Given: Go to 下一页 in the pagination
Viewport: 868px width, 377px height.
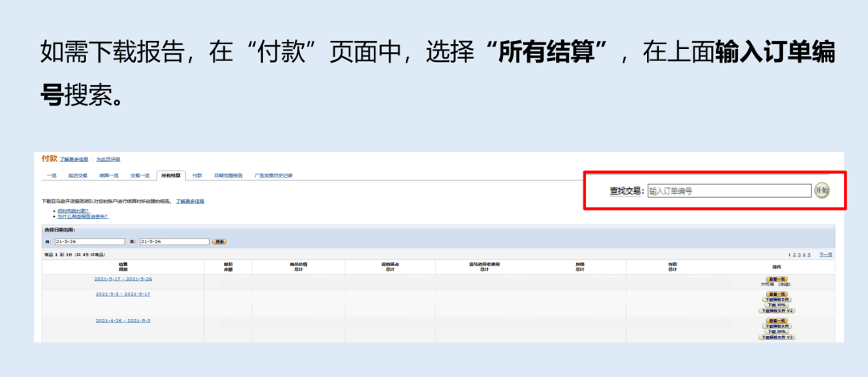Looking at the screenshot, I should pyautogui.click(x=825, y=255).
